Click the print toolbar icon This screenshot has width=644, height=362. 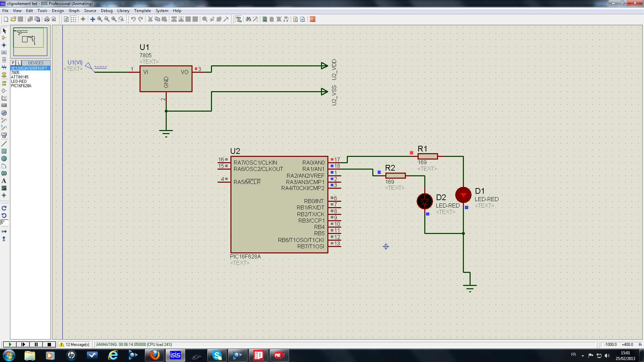point(47,19)
